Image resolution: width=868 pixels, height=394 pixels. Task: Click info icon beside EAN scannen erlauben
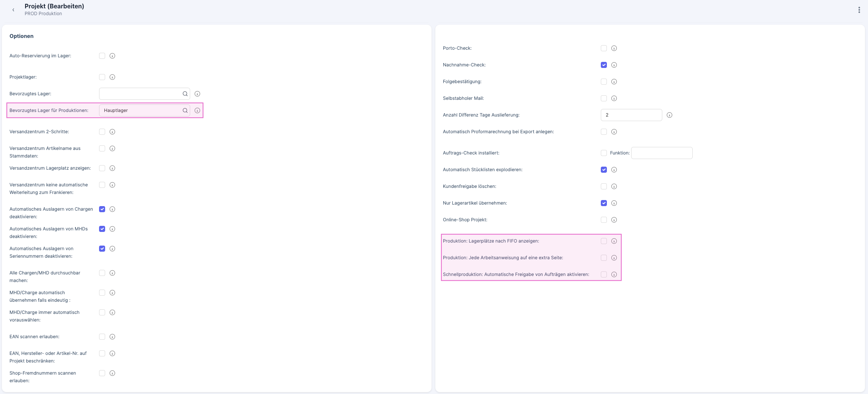click(x=112, y=337)
